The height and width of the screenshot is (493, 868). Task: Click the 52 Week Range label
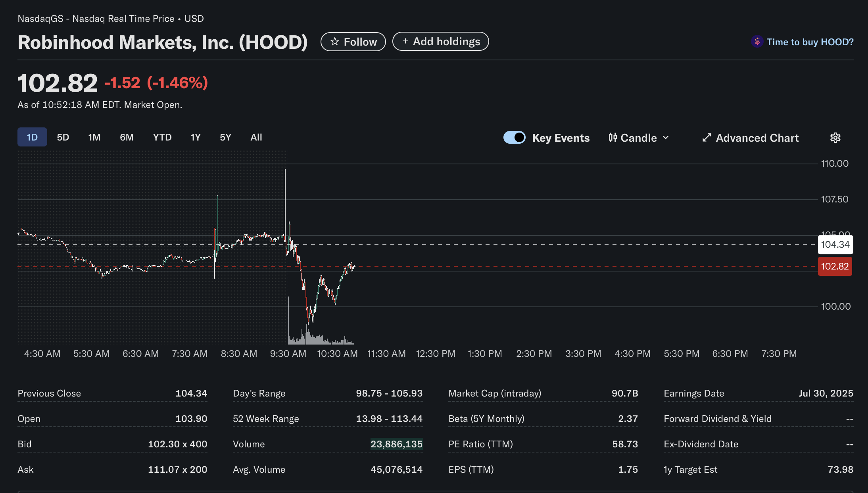pyautogui.click(x=266, y=419)
